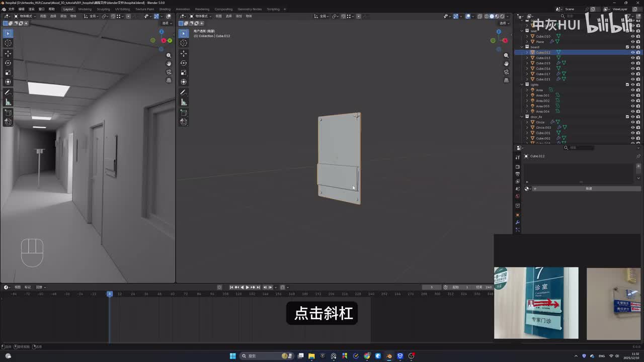Screen dimensions: 644x362
Task: Add a material slot with plus button
Action: [638, 166]
